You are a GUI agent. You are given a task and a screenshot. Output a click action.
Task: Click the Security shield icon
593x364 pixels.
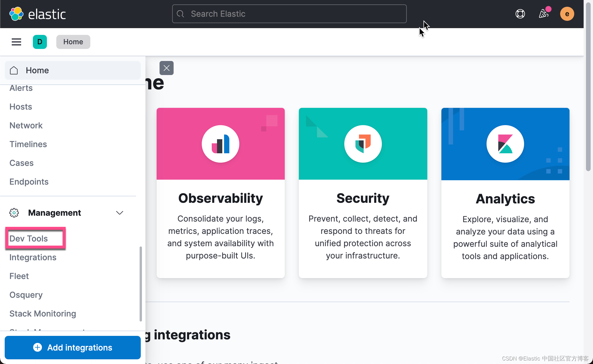[x=363, y=144]
